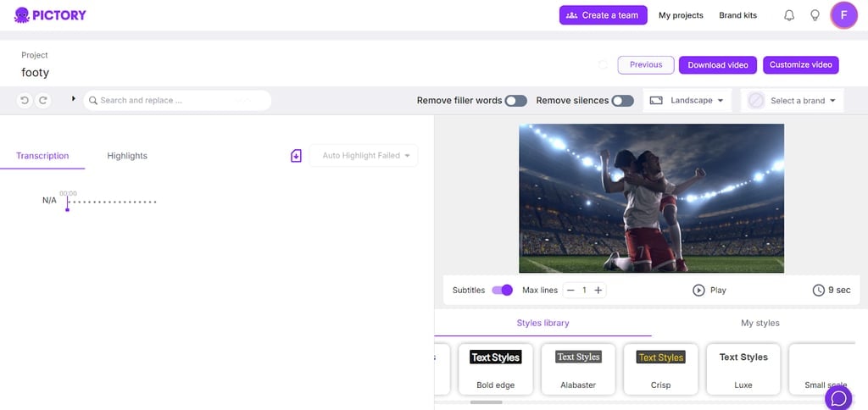Select the Bold edge text style
The width and height of the screenshot is (868, 410).
495,369
